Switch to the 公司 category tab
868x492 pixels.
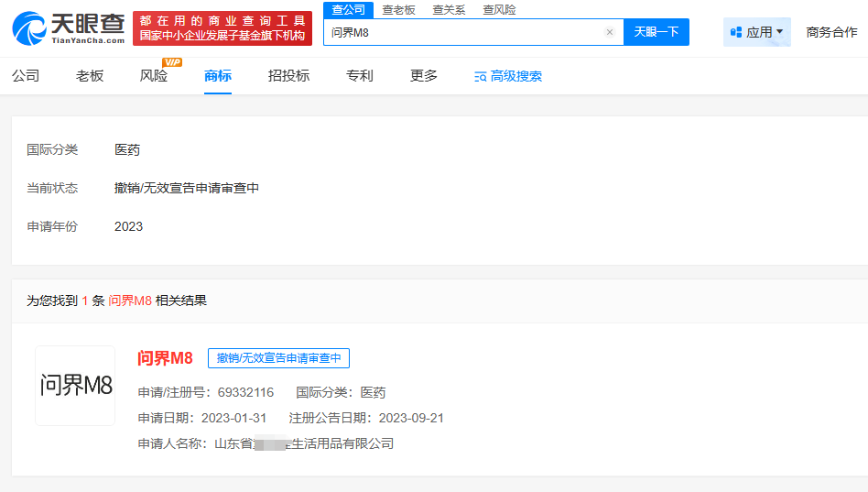26,75
